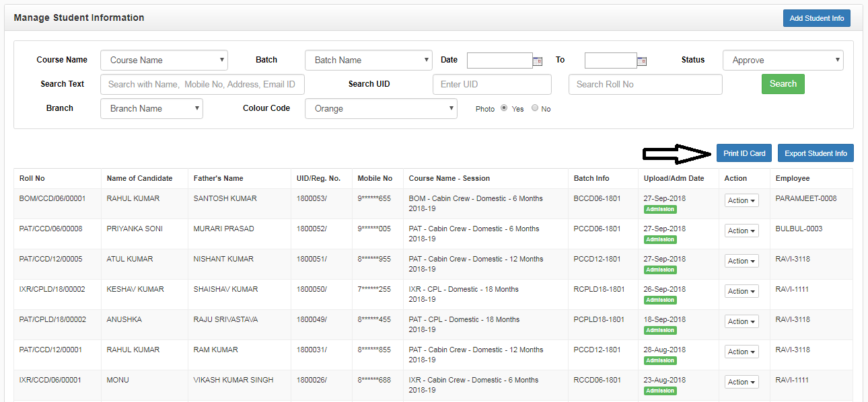Open the Action menu for BOM/CCD/06/00001
Viewport: 868px width, 402px height.
(x=742, y=200)
